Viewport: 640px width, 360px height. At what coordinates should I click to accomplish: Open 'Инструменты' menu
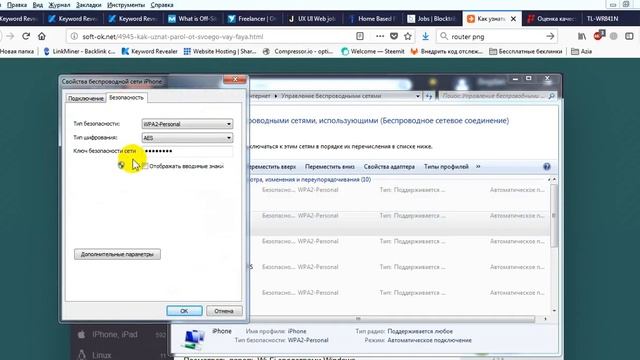click(x=126, y=5)
